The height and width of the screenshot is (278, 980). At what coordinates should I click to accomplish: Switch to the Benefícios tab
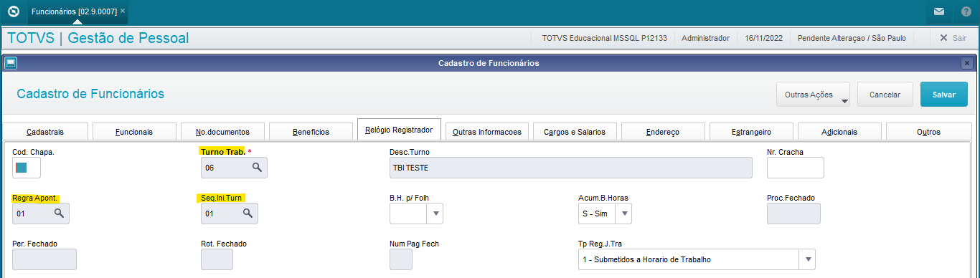coord(311,132)
